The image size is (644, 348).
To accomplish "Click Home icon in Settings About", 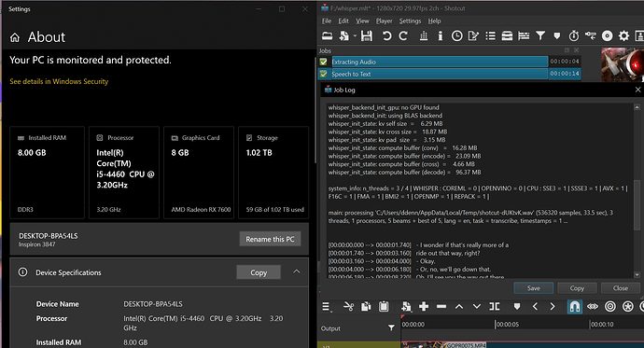I will (15, 37).
